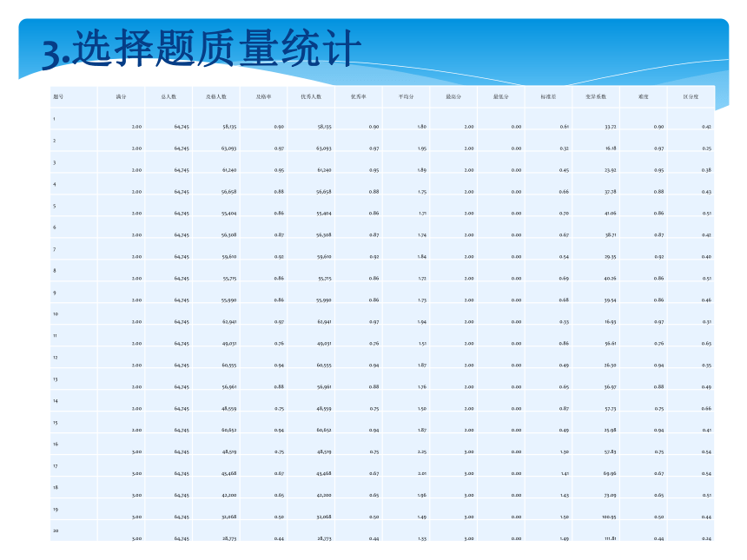747x560 pixels.
Task: Click the 标准差 value 1.43
Action: tap(565, 496)
